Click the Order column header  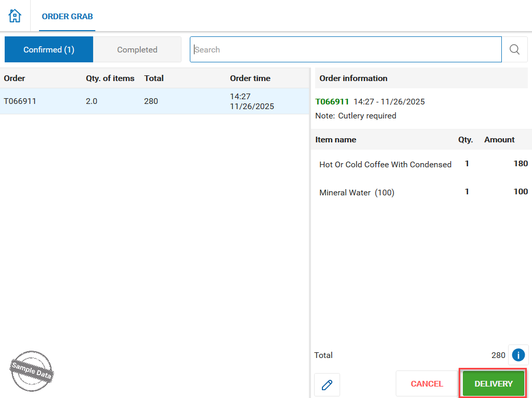click(15, 78)
